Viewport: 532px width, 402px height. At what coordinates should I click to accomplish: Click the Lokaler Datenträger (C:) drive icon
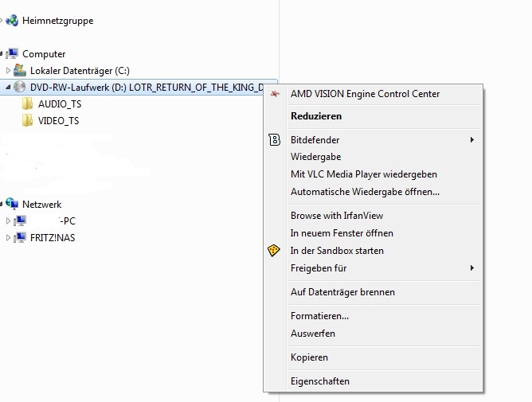[20, 70]
